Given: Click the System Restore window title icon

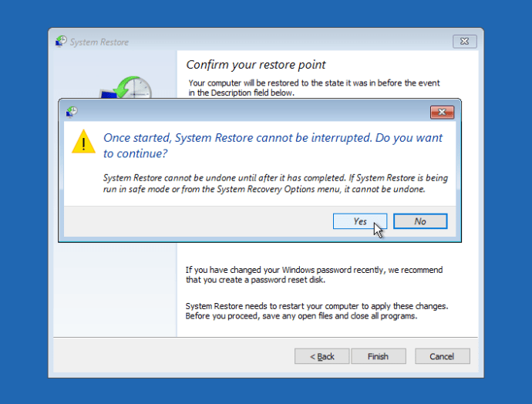Looking at the screenshot, I should point(61,42).
